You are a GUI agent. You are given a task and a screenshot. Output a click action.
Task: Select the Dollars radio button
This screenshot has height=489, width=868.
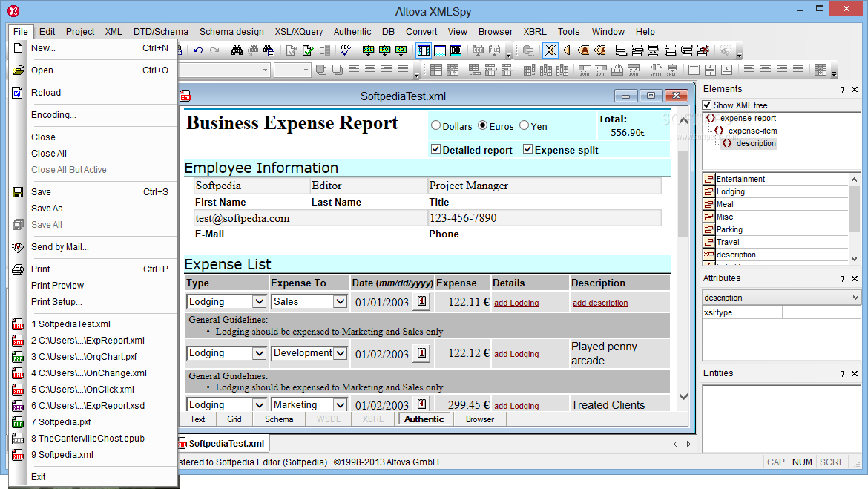[x=435, y=125]
